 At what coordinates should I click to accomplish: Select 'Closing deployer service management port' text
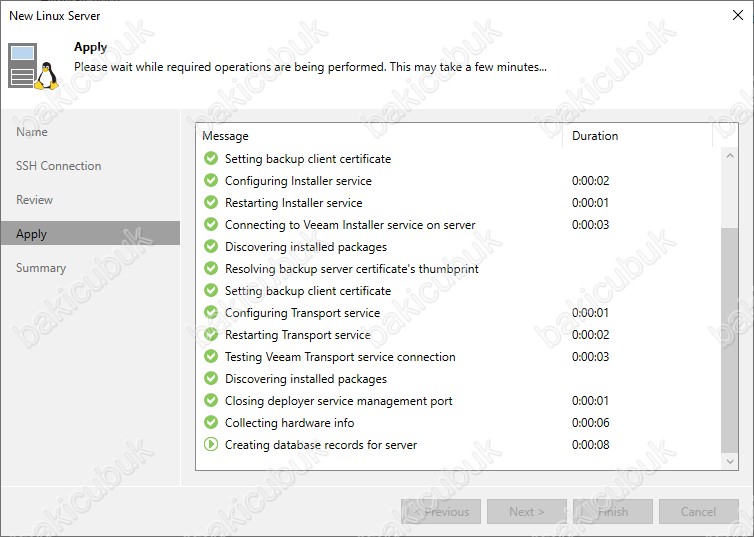(339, 401)
